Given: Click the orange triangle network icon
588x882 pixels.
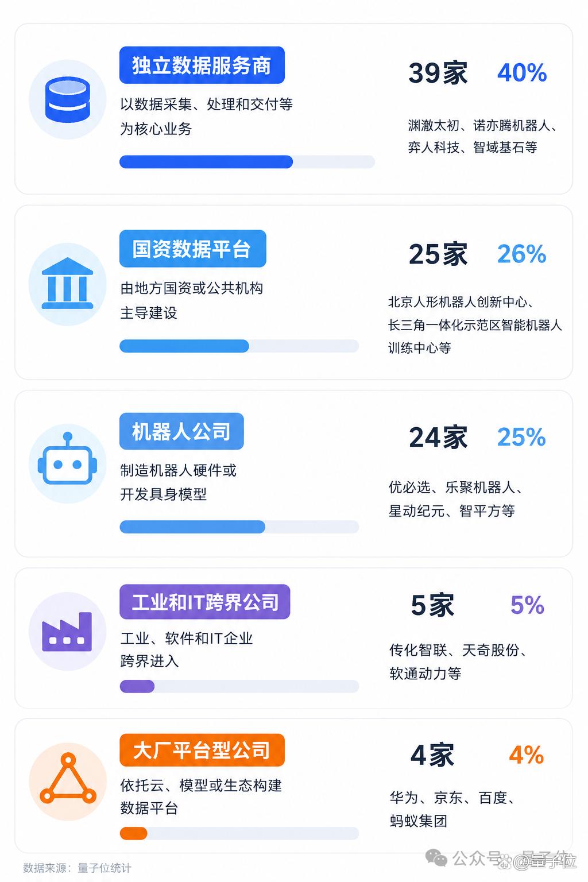Looking at the screenshot, I should point(68,779).
